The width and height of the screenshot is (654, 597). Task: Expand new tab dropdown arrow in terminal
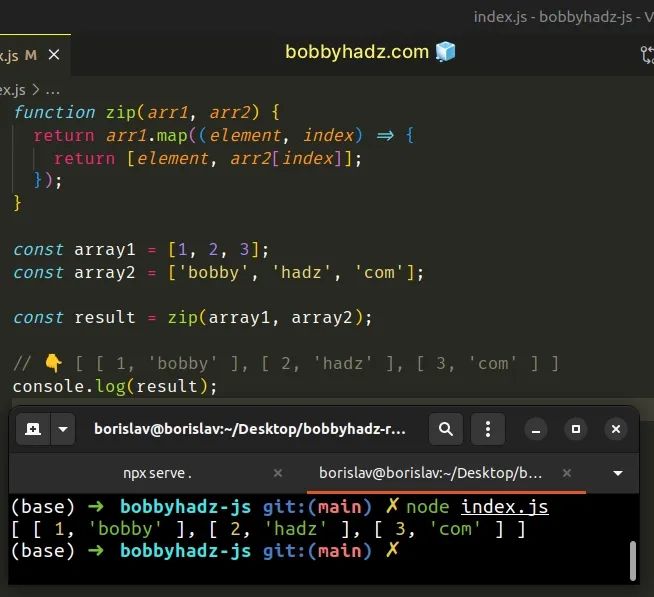63,429
